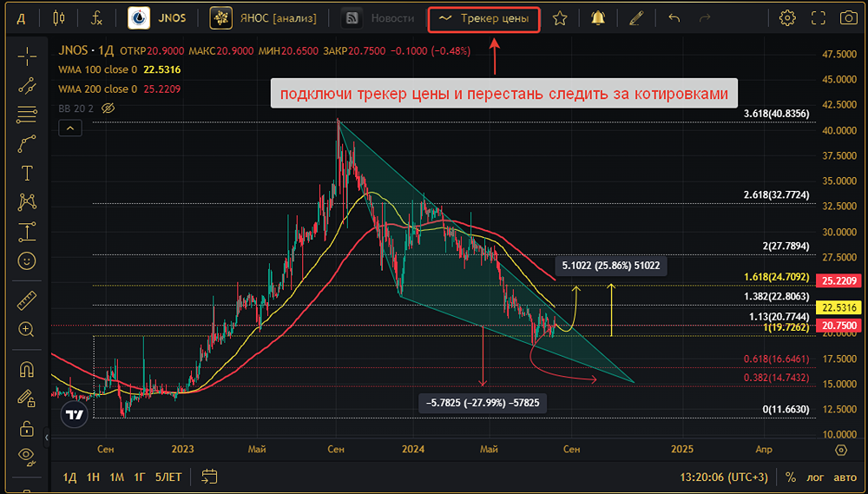868x494 pixels.
Task: Select the horizontal lines Fibonacci tool
Action: point(27,115)
